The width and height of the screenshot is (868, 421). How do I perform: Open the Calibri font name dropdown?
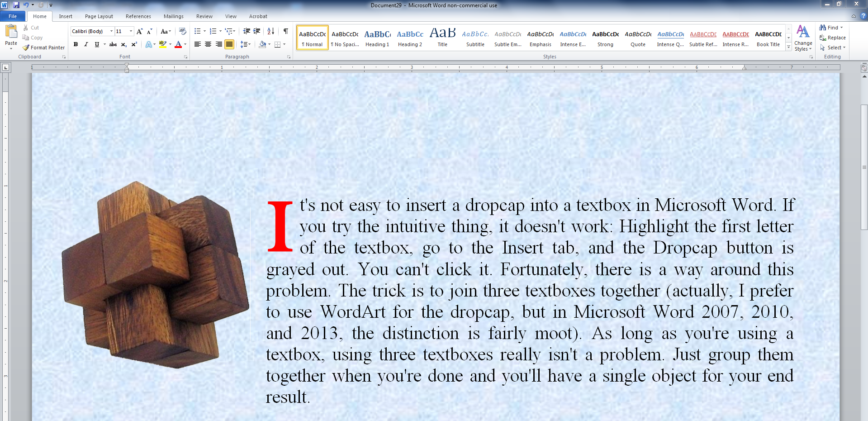pyautogui.click(x=111, y=31)
